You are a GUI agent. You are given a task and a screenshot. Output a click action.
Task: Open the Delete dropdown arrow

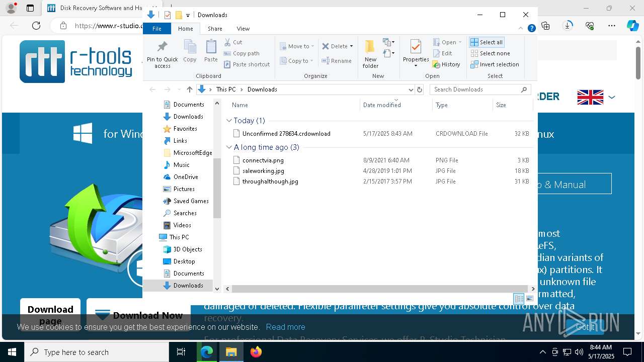[x=351, y=46]
